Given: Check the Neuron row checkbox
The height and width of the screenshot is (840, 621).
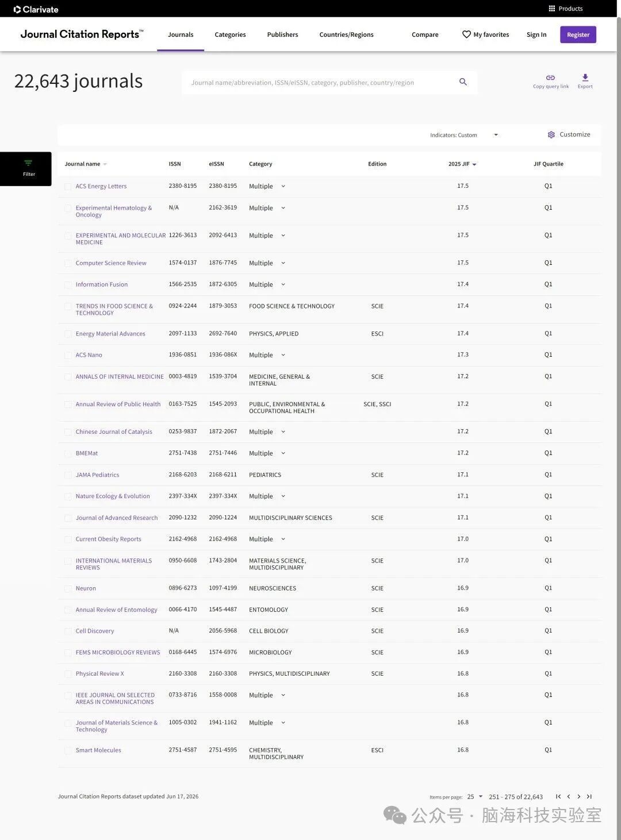Looking at the screenshot, I should [x=68, y=589].
